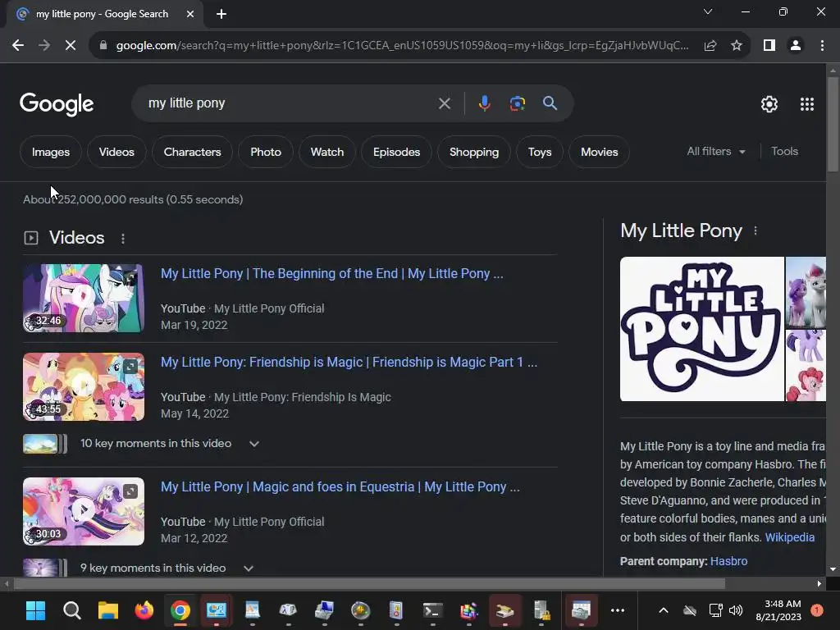Open the Videos section more options
Viewport: 840px width, 630px height.
(x=123, y=239)
